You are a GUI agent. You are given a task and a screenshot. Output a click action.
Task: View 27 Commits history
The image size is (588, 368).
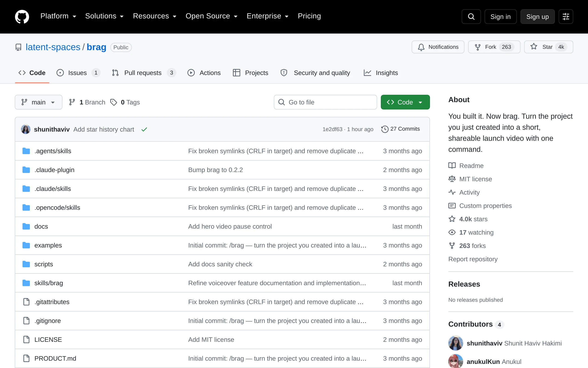400,129
